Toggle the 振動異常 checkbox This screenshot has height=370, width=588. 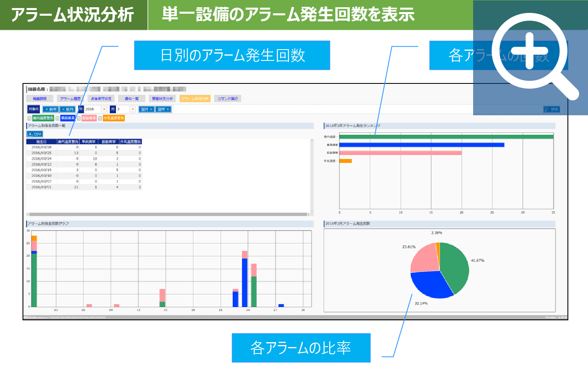(x=79, y=118)
